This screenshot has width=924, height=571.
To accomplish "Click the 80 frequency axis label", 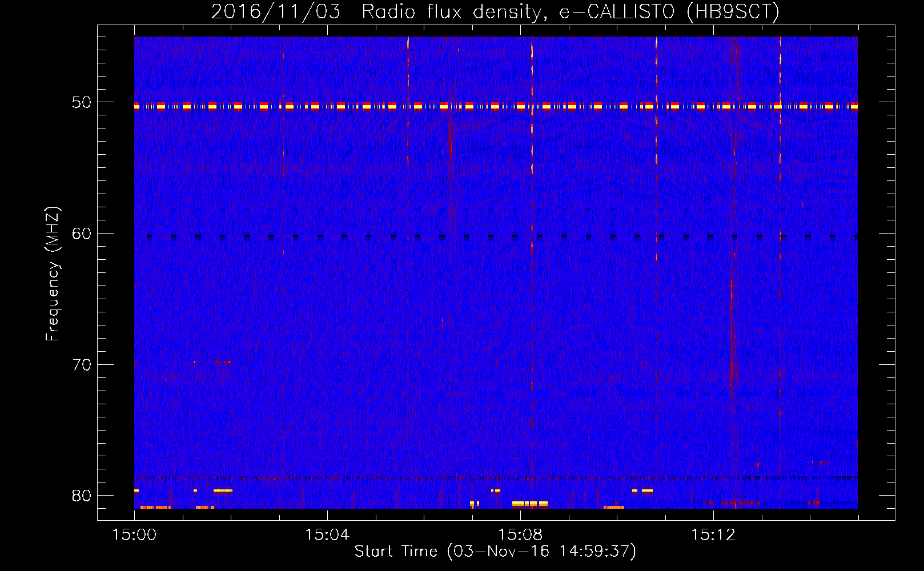I will pos(82,496).
